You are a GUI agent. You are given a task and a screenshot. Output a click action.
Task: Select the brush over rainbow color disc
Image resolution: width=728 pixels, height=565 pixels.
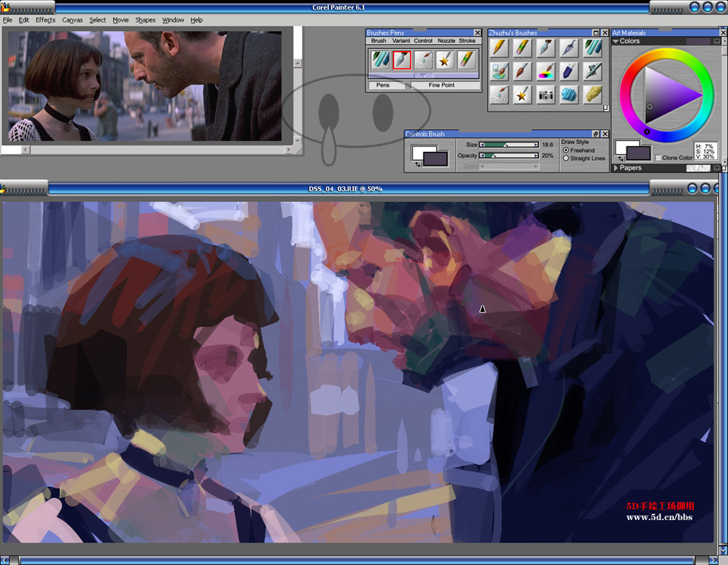[545, 71]
